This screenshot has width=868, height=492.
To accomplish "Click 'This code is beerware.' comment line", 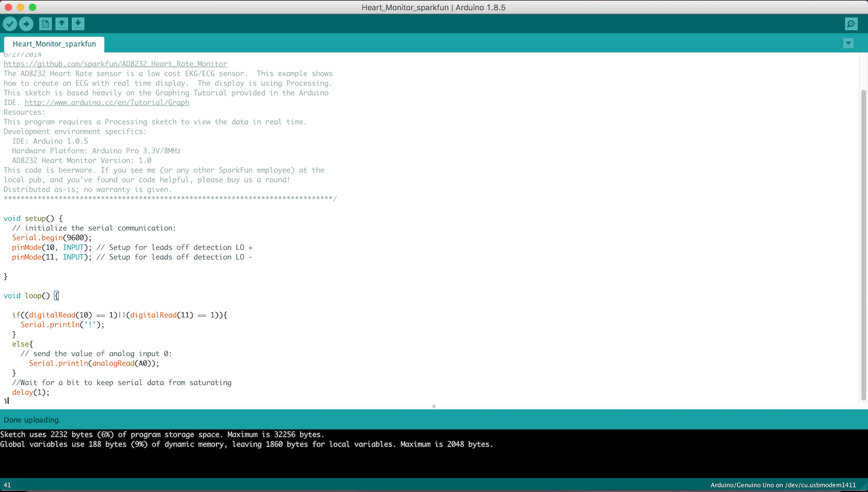I will (x=164, y=171).
